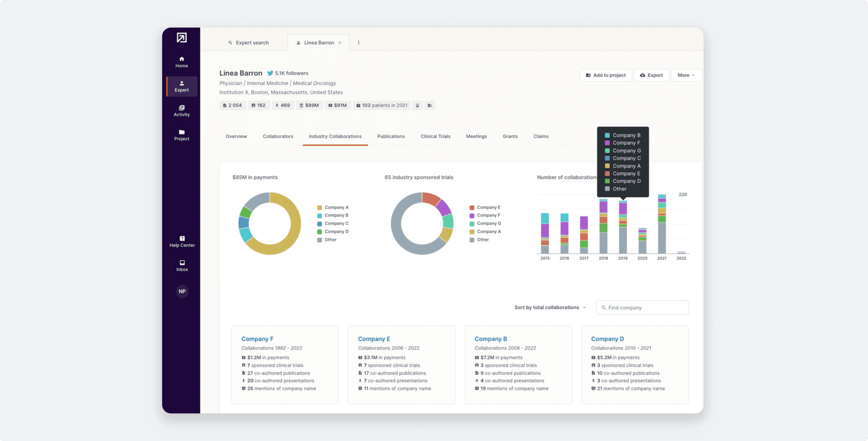Click the $89M stat chip
This screenshot has height=441, width=868.
coord(309,106)
